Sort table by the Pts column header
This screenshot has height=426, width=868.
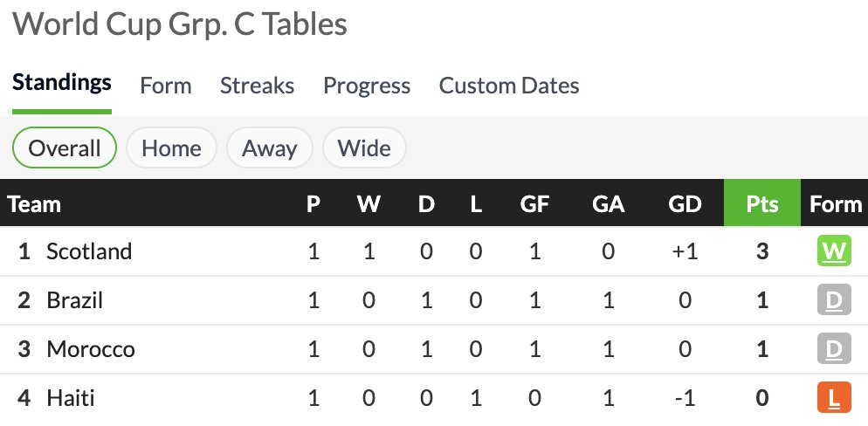(x=761, y=203)
